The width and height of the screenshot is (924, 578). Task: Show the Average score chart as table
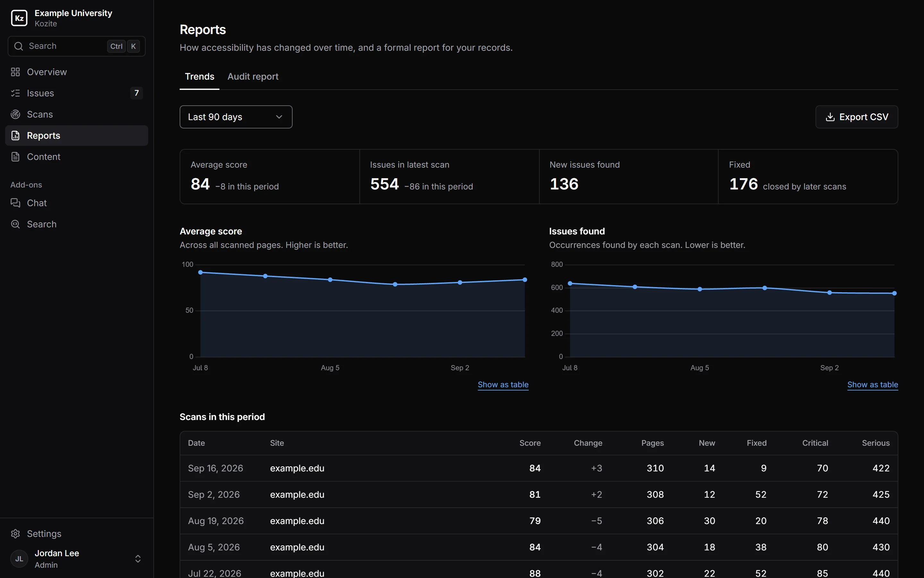(x=503, y=385)
